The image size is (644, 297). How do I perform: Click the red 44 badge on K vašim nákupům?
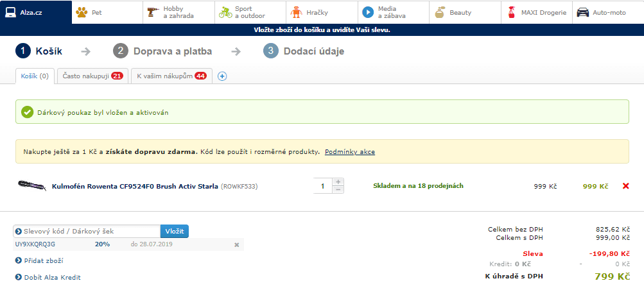[x=200, y=76]
